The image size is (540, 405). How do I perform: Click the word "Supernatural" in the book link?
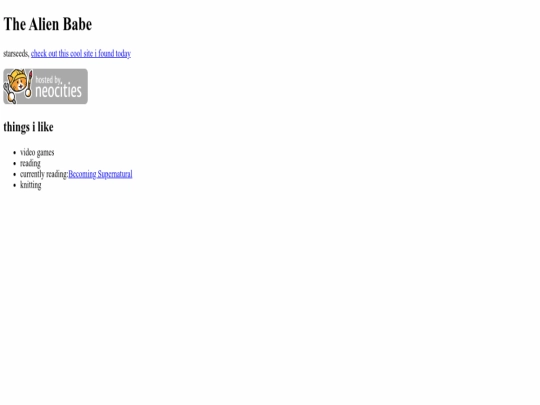[x=115, y=174]
